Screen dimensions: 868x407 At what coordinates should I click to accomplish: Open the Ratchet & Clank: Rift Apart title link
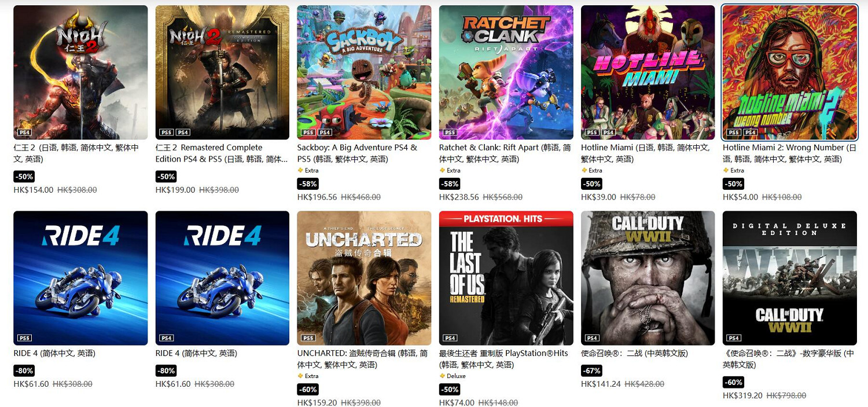[x=505, y=153]
